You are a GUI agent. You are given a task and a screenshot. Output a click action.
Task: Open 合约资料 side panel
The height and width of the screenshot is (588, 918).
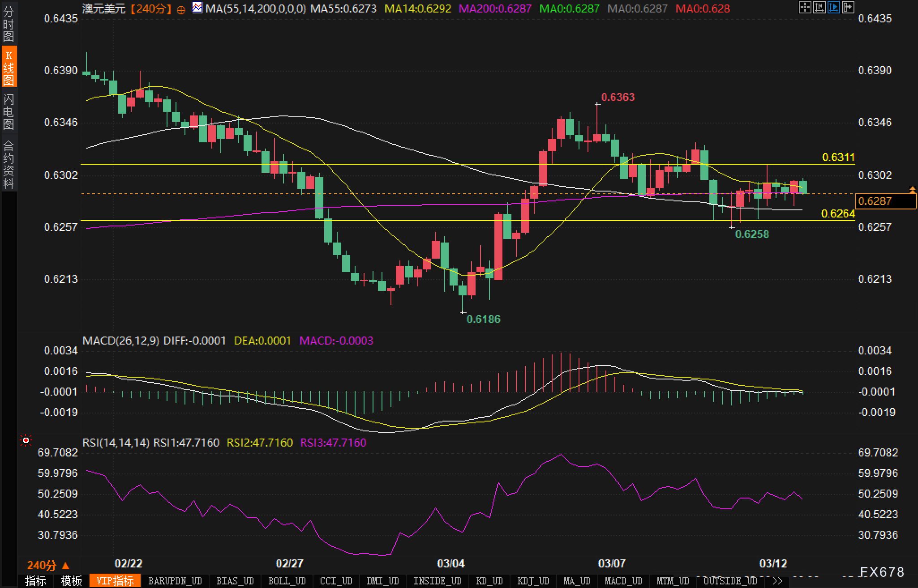tap(9, 164)
